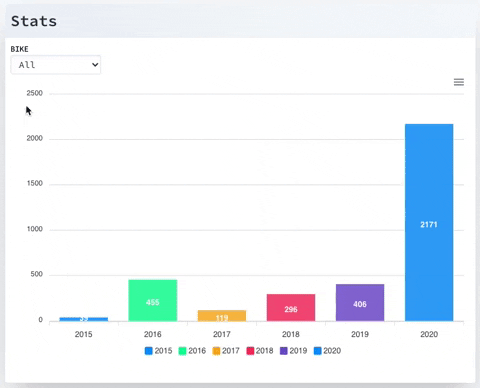480x388 pixels.
Task: Click the 2019 x-axis label
Action: pos(360,334)
